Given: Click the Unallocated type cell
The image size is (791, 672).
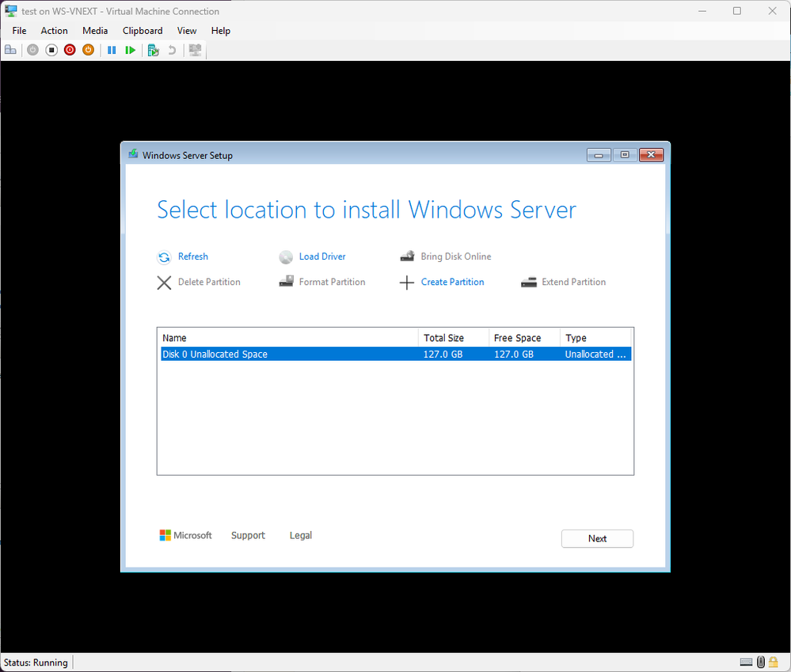Looking at the screenshot, I should pos(595,354).
